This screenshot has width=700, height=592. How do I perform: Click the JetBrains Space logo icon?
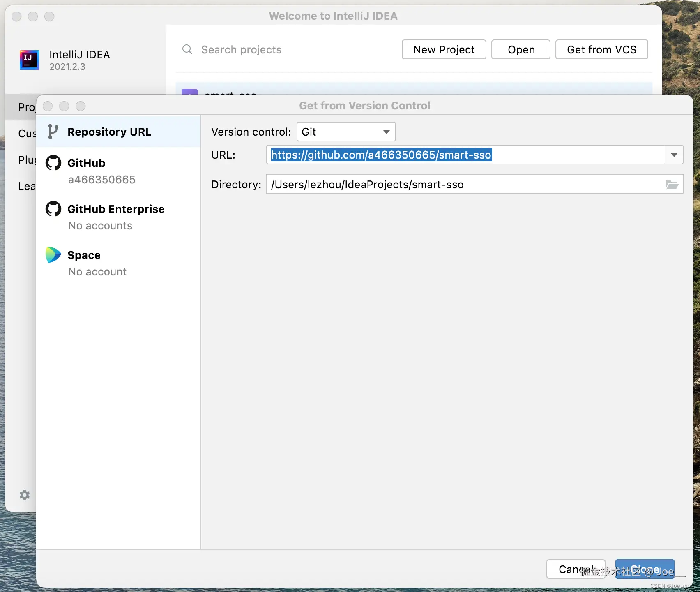pyautogui.click(x=53, y=255)
